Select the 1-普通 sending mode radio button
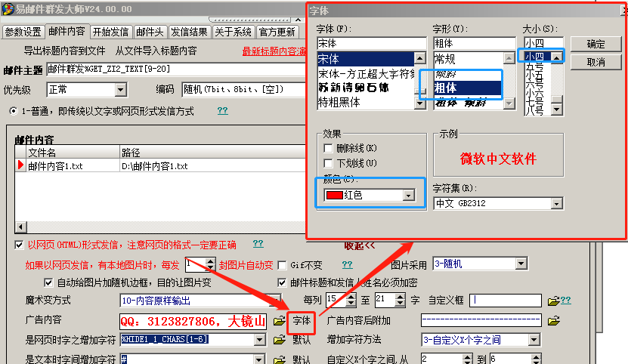 [x=14, y=111]
